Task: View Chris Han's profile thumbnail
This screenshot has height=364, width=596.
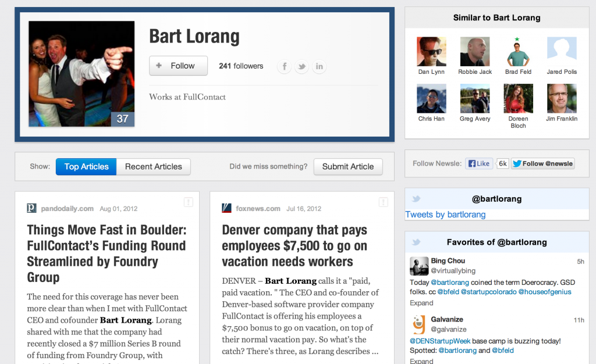Action: [x=431, y=99]
